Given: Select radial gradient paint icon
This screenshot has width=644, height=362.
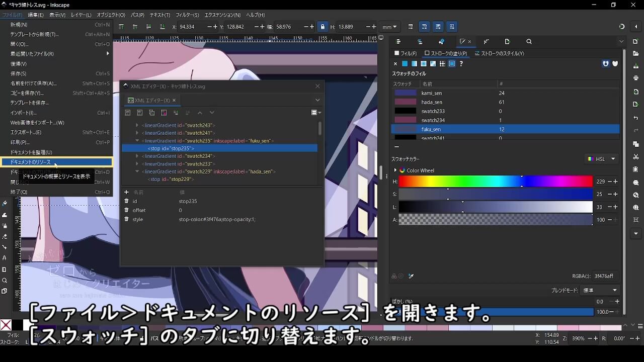Looking at the screenshot, I should (x=424, y=64).
